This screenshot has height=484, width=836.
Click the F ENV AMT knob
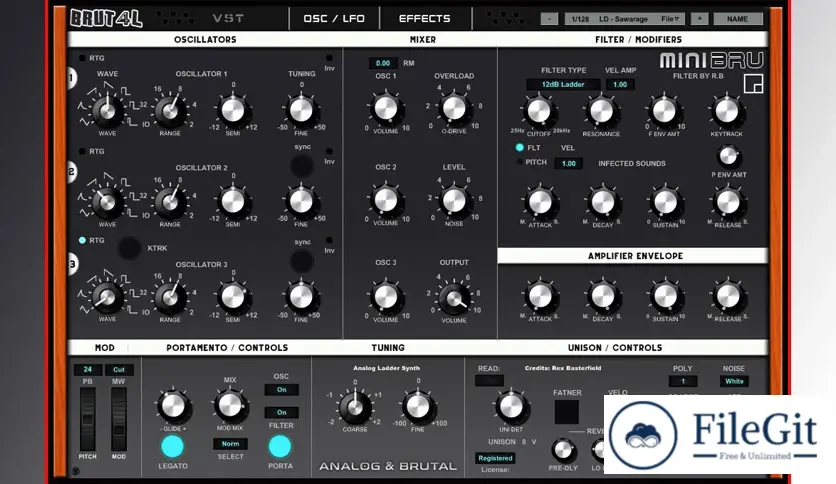point(664,111)
